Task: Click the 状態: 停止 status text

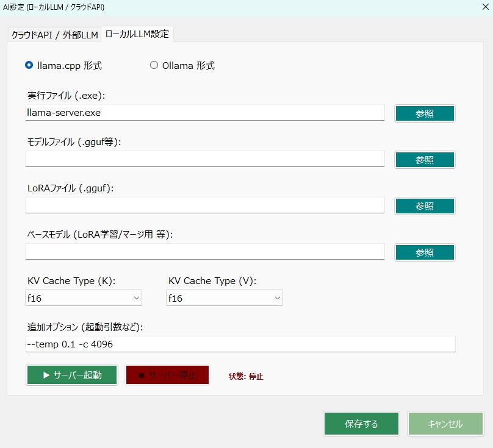Action: point(246,376)
